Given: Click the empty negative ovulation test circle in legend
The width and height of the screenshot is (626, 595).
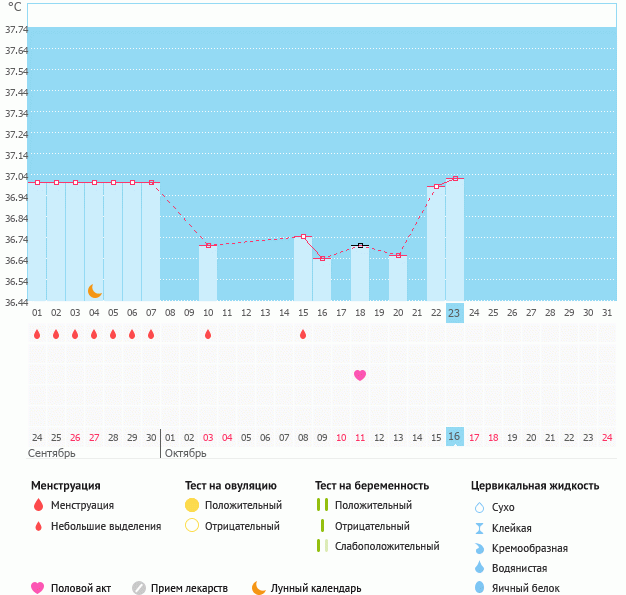Looking at the screenshot, I should tap(192, 526).
